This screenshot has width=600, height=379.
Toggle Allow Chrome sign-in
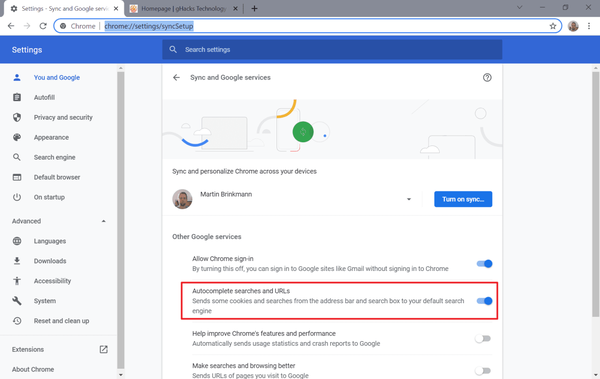(484, 263)
